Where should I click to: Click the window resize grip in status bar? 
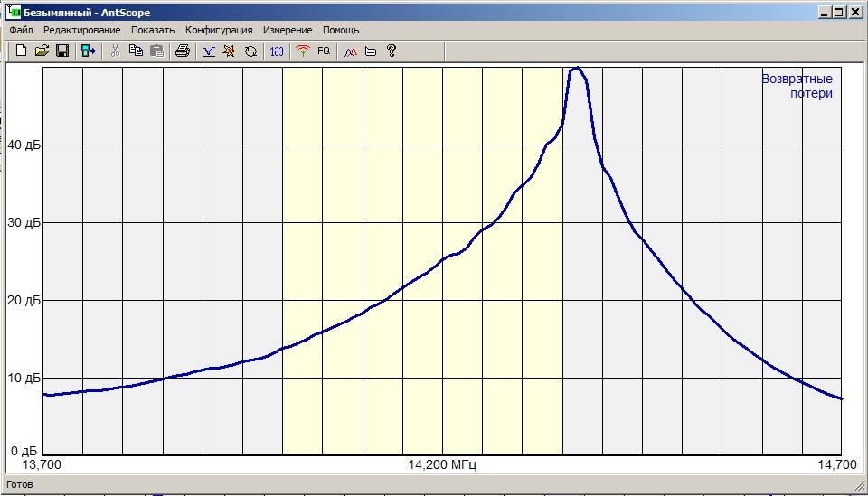[x=860, y=485]
